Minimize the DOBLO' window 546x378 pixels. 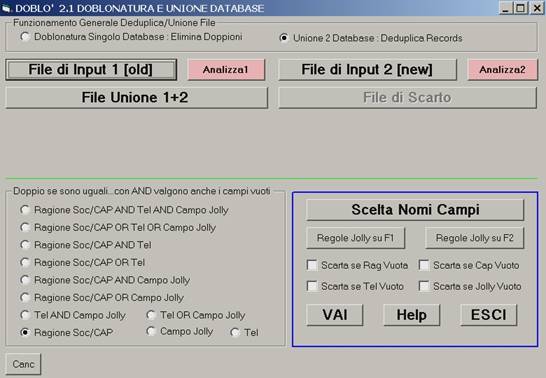[506, 8]
